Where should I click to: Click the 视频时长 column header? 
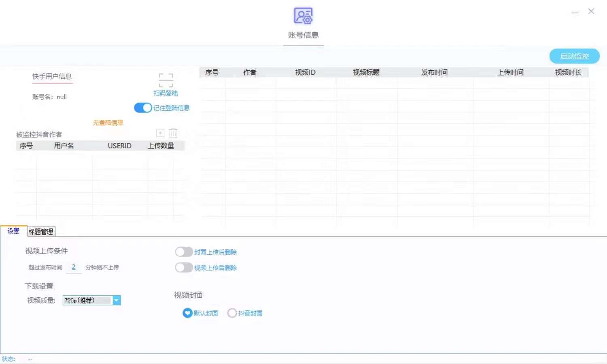point(568,72)
